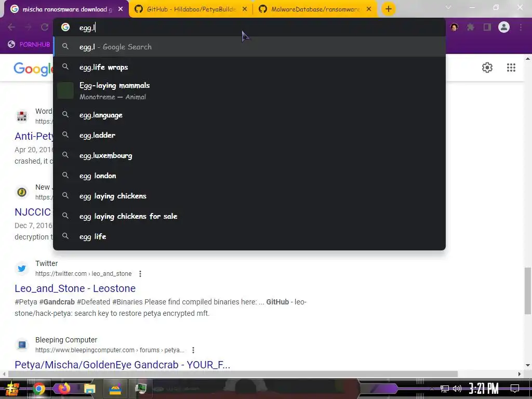
Task: Open the Anti-Pety search result title
Action: [34, 136]
